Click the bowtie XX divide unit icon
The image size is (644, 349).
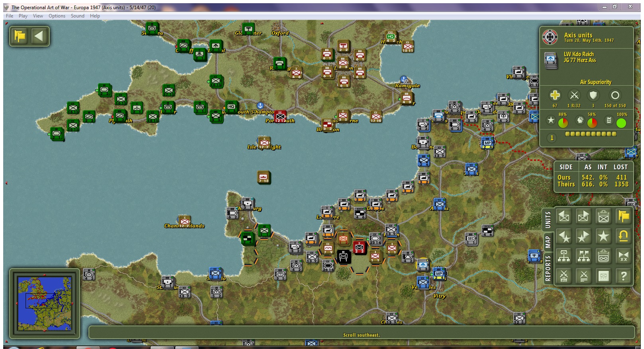coord(623,256)
